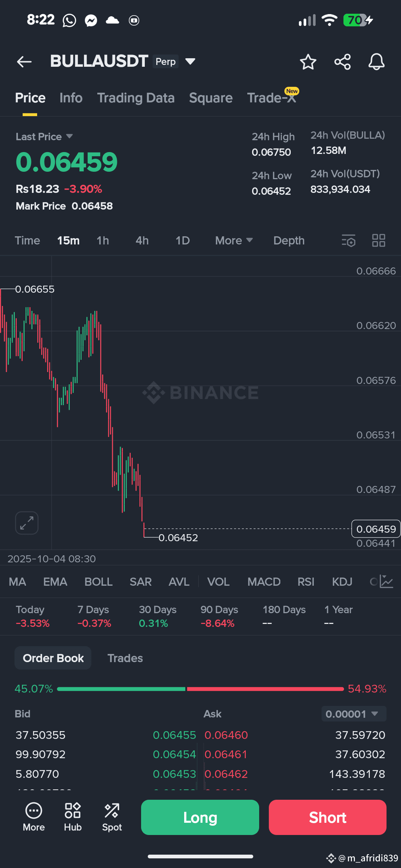This screenshot has height=868, width=401.
Task: Toggle the RSI indicator
Action: tap(306, 582)
